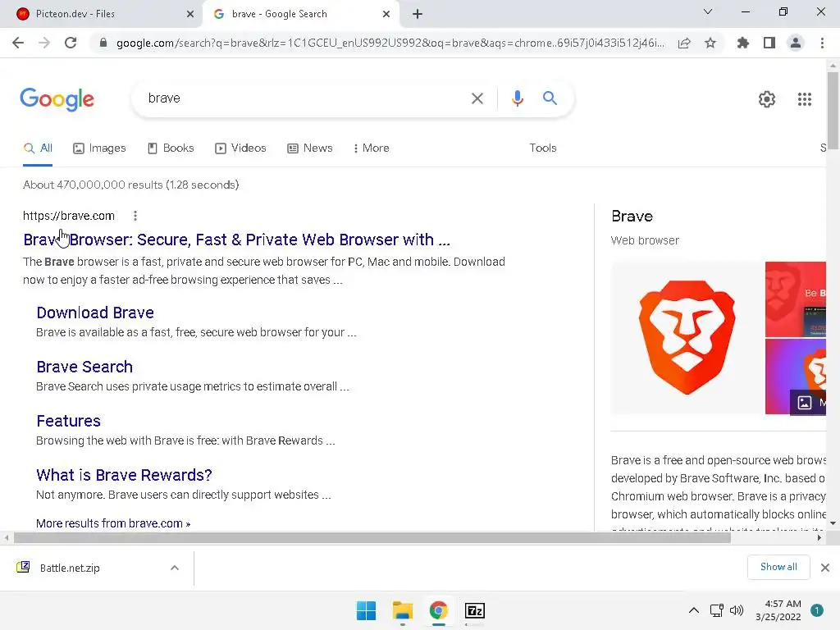Open Windows Start menu
This screenshot has width=840, height=630.
tap(367, 610)
